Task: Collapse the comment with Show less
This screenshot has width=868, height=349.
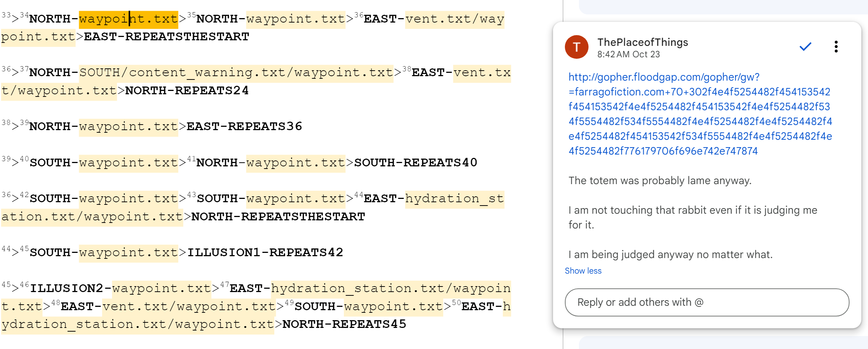Action: click(583, 271)
